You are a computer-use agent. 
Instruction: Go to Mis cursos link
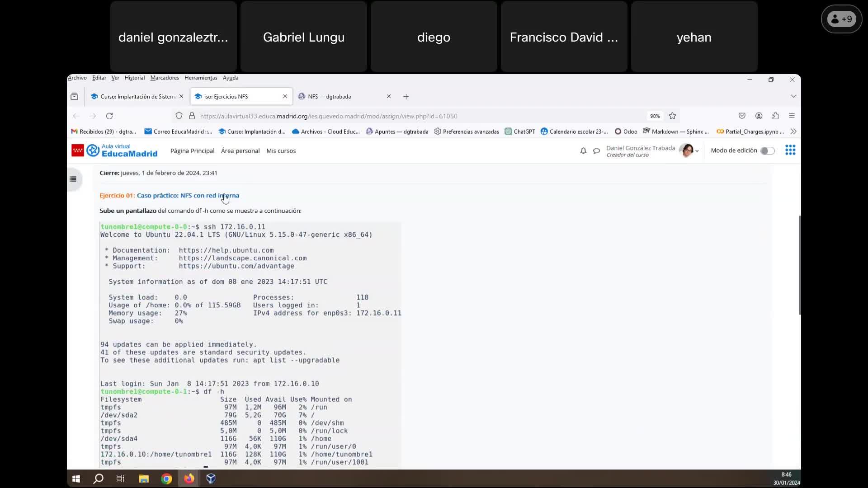[281, 151]
